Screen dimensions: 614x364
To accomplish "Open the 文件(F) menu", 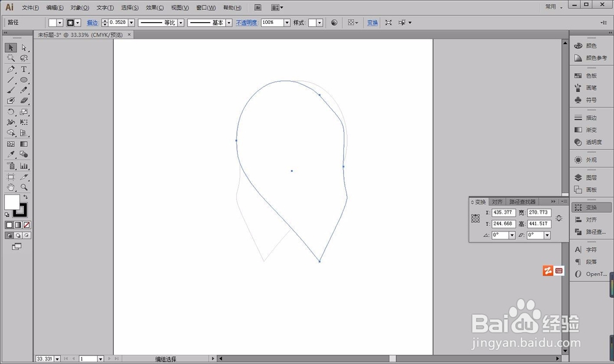I will [x=30, y=8].
